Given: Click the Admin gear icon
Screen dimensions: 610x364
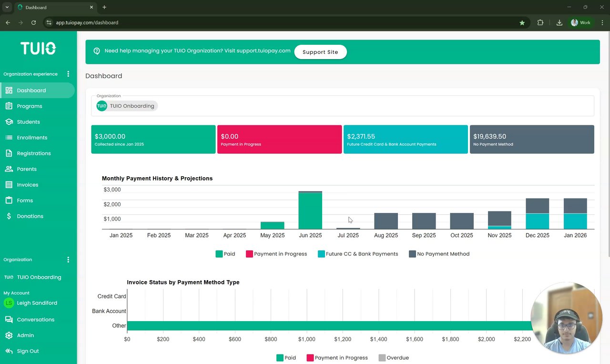Looking at the screenshot, I should pyautogui.click(x=9, y=335).
